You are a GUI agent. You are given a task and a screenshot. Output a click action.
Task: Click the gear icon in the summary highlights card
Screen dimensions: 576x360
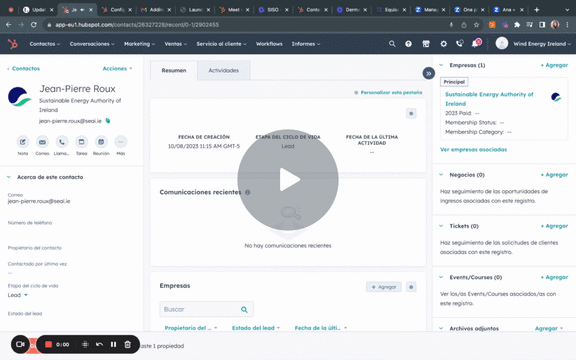(411, 114)
